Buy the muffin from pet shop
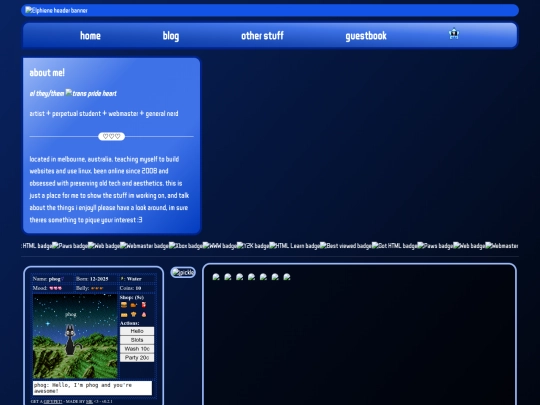The width and height of the screenshot is (540, 405). (x=134, y=314)
